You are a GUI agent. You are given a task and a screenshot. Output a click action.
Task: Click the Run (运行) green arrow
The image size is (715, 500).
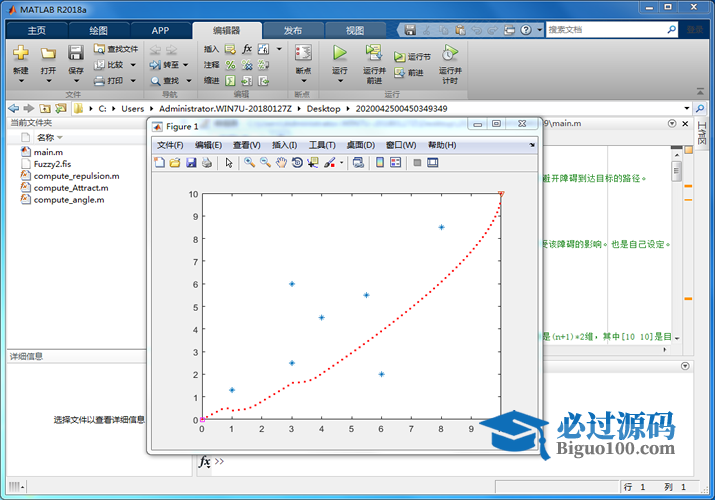[x=339, y=53]
